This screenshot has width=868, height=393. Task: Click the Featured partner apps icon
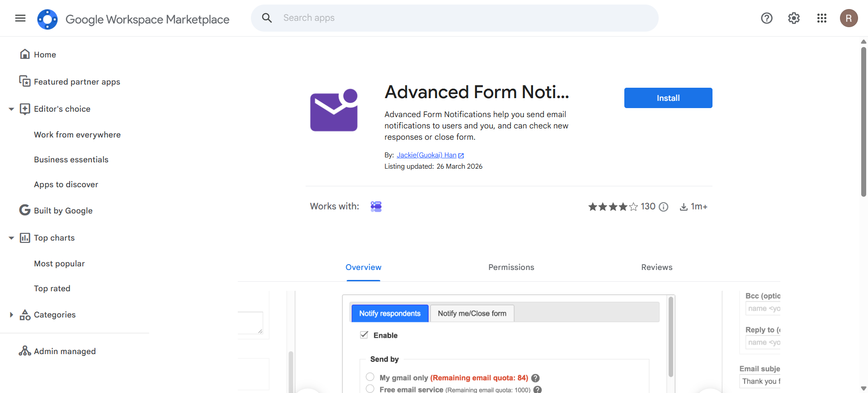pos(25,81)
